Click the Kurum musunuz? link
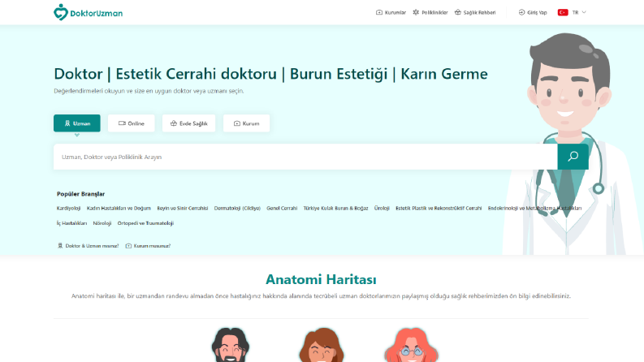 pyautogui.click(x=148, y=246)
